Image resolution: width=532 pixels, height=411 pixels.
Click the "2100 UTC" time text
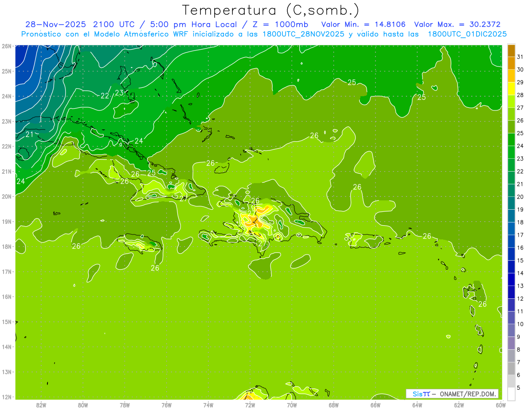click(x=114, y=24)
